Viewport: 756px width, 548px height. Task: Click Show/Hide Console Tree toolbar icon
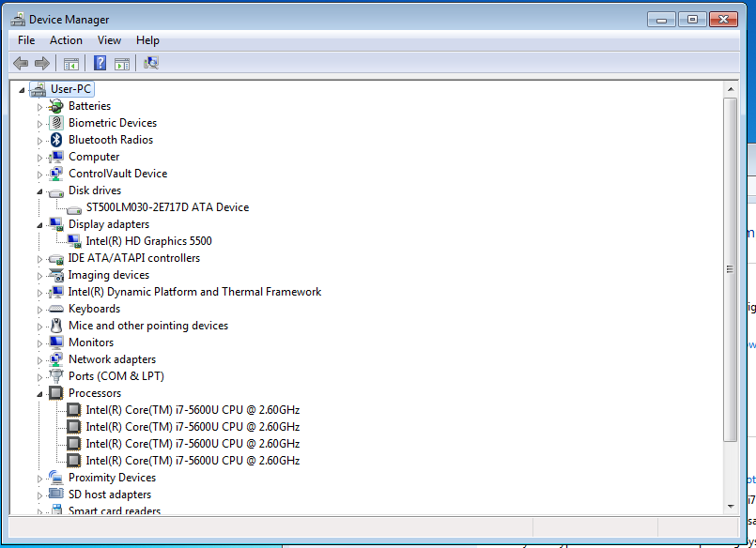click(x=70, y=63)
